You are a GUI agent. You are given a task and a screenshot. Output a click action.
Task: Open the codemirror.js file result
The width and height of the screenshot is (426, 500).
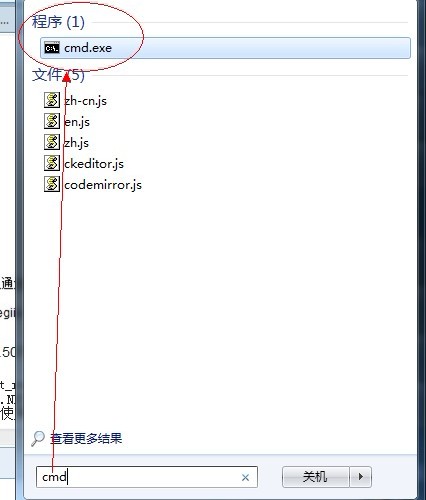103,185
